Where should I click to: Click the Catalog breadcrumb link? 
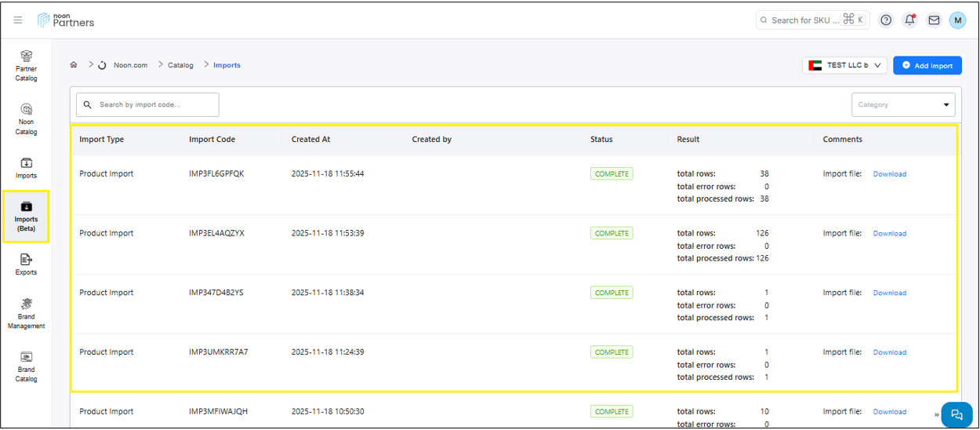(180, 65)
